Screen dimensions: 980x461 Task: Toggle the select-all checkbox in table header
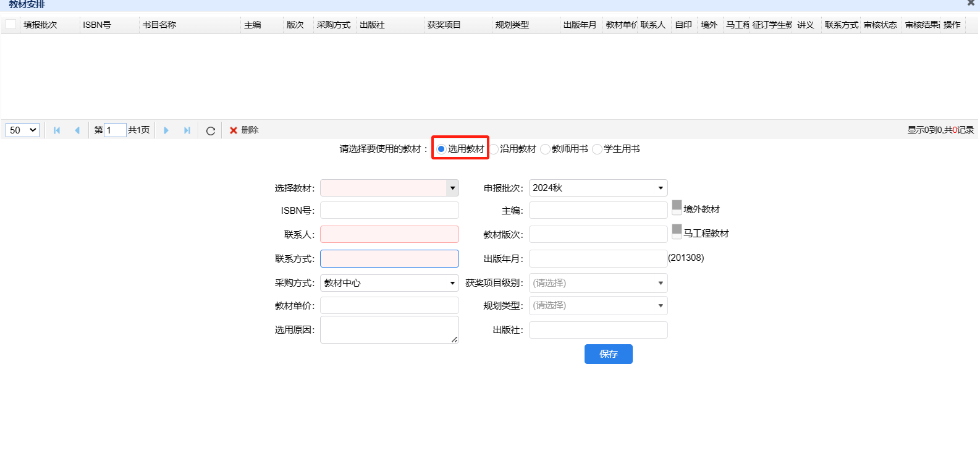[11, 25]
